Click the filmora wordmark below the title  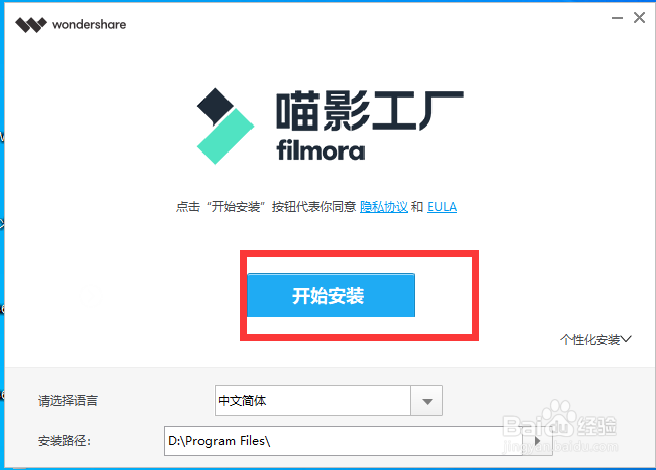(x=320, y=151)
